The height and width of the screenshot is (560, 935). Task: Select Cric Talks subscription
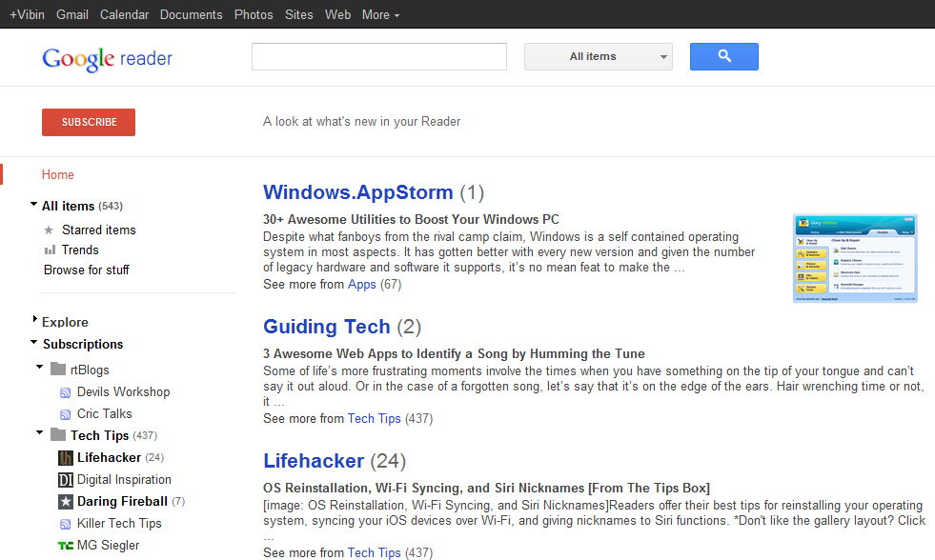[x=104, y=413]
